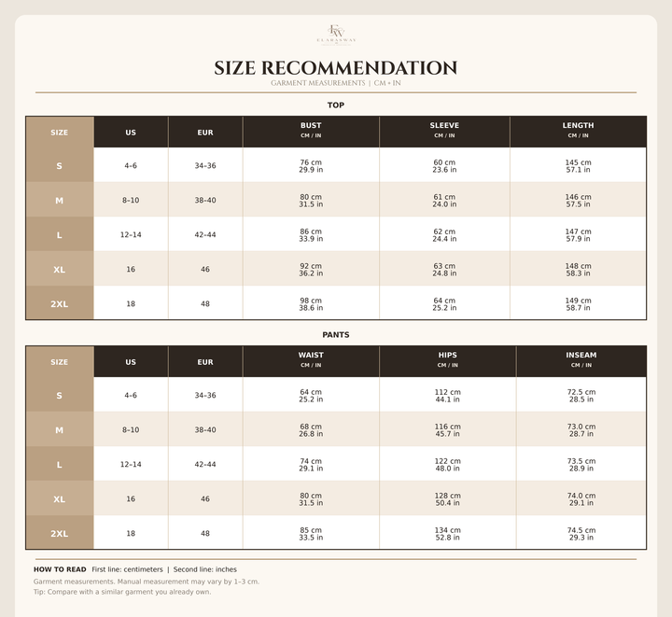Viewport: 672px width, 617px height.
Task: Click the HOW TO READ label
Action: pyautogui.click(x=60, y=569)
